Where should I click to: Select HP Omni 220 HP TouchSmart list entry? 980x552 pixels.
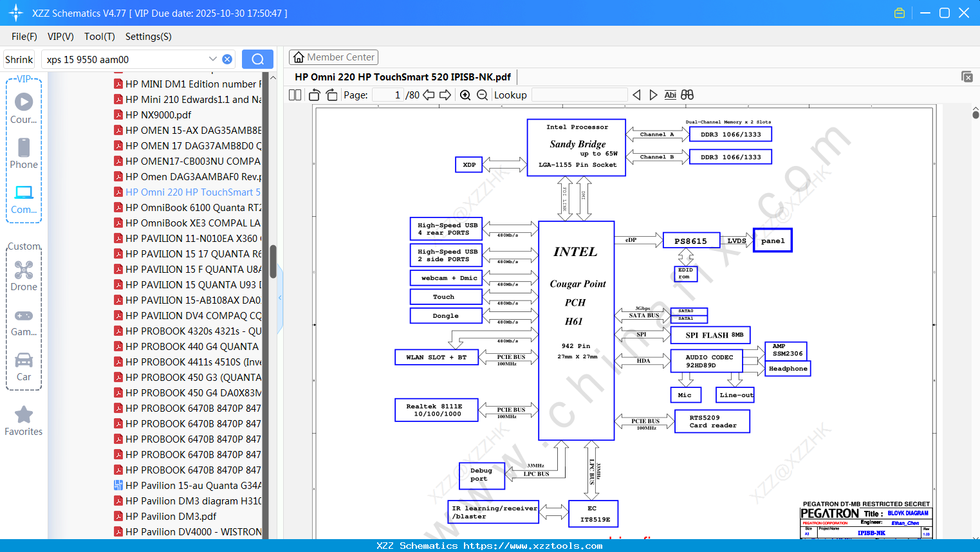pos(188,192)
